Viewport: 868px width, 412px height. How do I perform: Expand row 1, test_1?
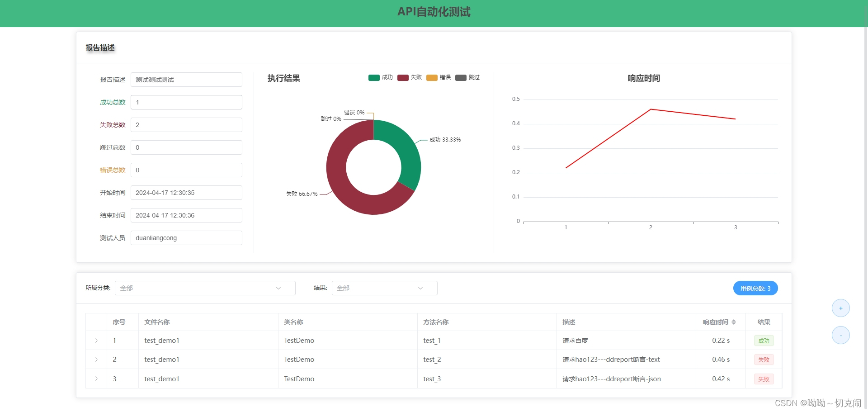(x=96, y=341)
